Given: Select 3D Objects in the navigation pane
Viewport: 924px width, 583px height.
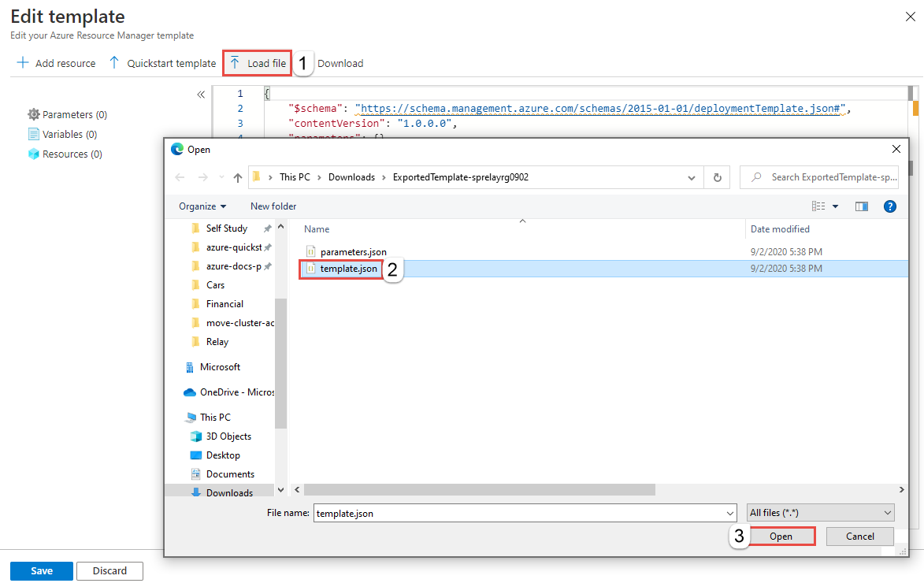Looking at the screenshot, I should pos(228,436).
